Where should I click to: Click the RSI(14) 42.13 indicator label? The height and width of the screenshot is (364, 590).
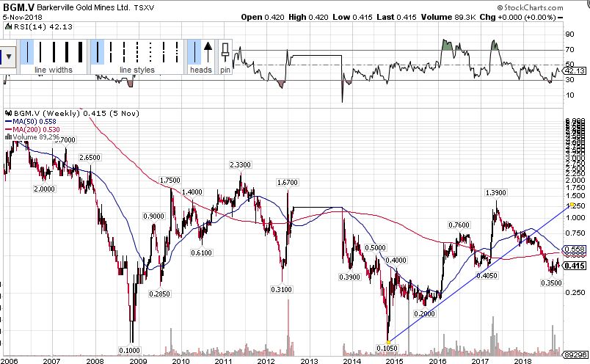click(x=39, y=26)
